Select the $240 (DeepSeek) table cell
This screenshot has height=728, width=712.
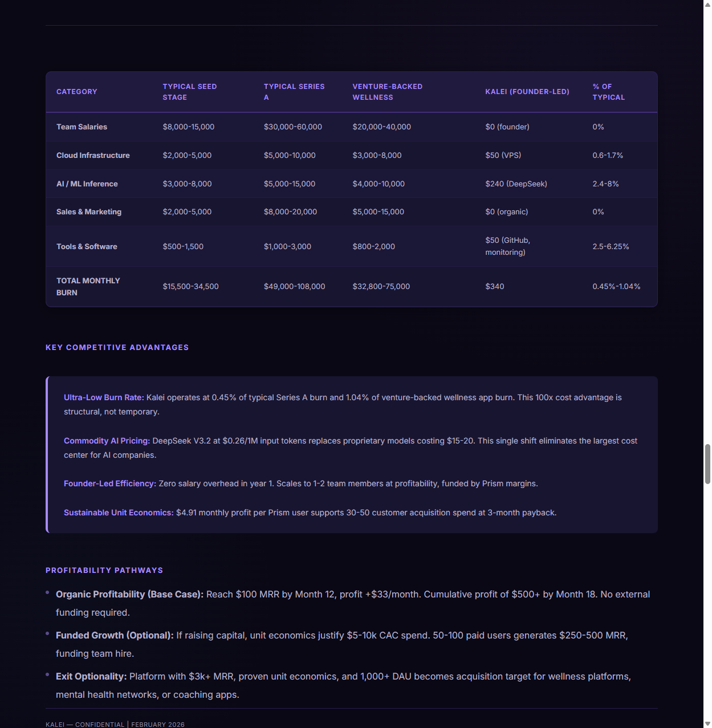[516, 184]
